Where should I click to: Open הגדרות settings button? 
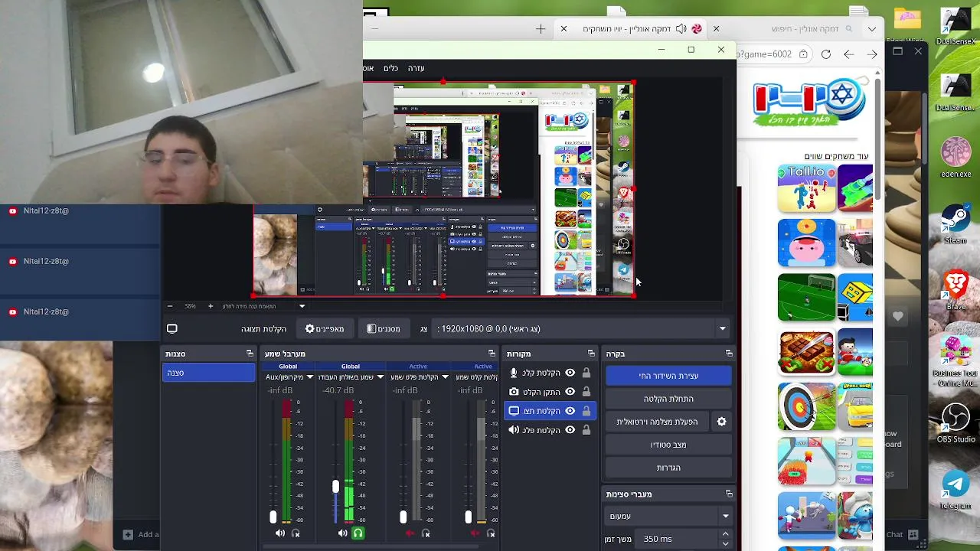tap(668, 468)
